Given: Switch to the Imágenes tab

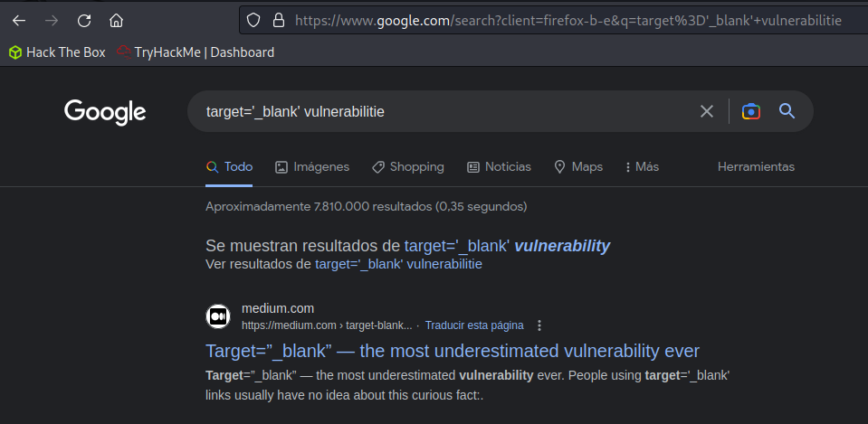Looking at the screenshot, I should (312, 167).
